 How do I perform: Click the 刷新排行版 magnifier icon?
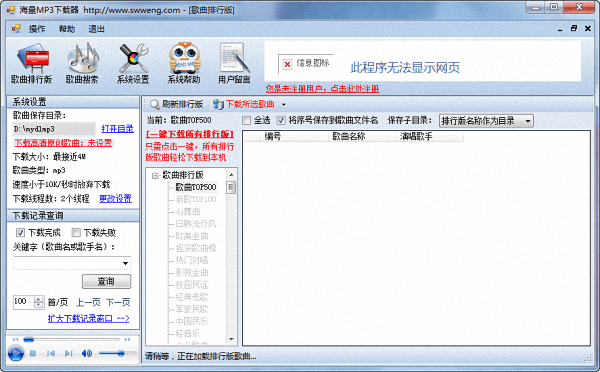(155, 104)
